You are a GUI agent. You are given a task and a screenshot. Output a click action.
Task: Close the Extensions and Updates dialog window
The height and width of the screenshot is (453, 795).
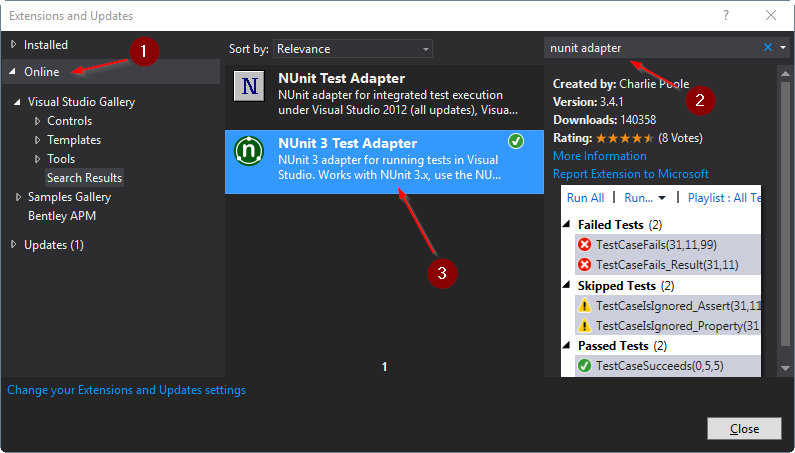click(x=771, y=15)
